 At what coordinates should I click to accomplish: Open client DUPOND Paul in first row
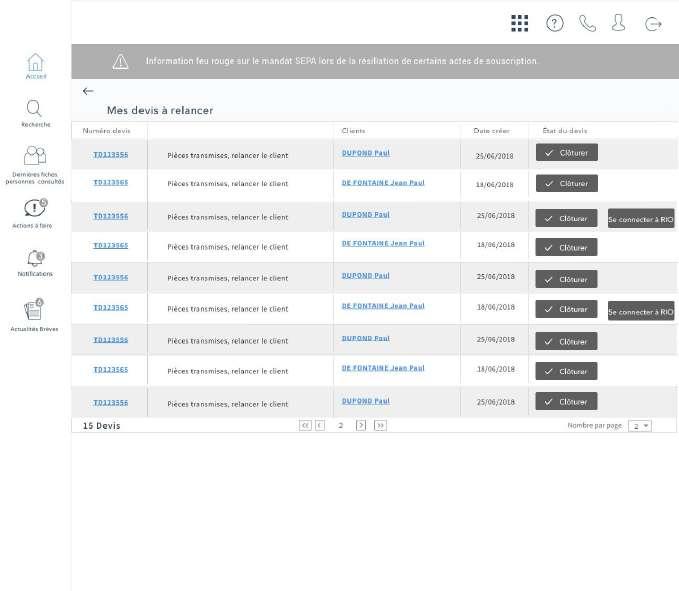[366, 153]
